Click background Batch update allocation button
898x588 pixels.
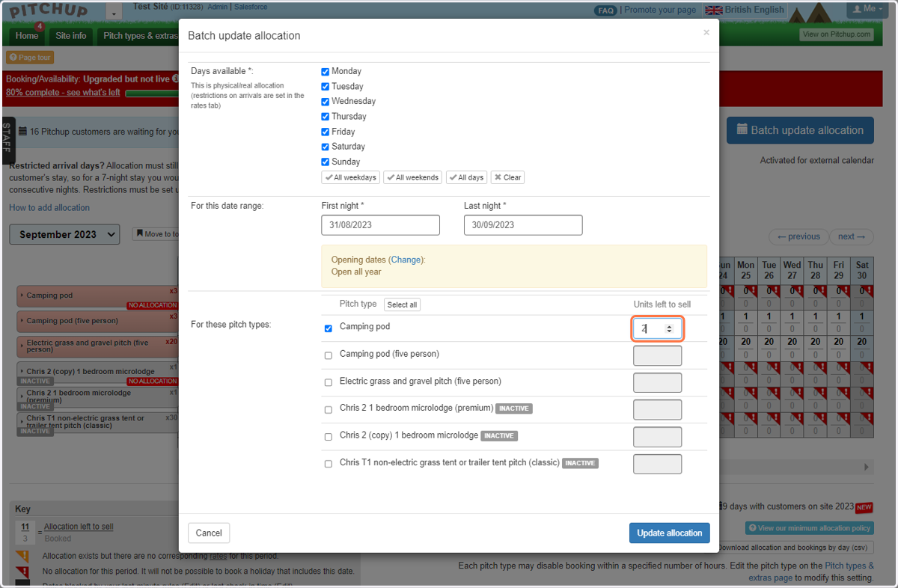(x=800, y=130)
